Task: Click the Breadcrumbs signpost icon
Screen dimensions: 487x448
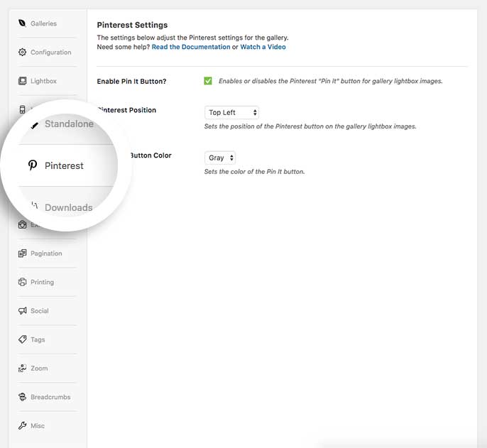Action: (x=22, y=397)
